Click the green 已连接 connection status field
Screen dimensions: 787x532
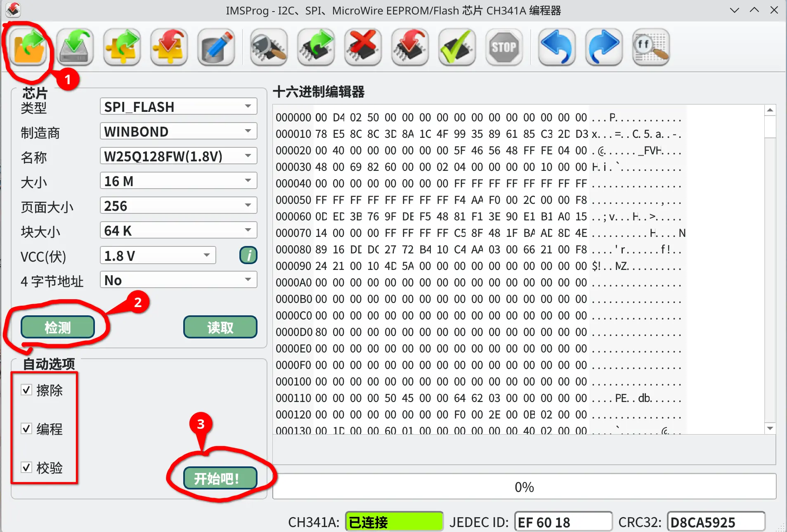click(394, 522)
